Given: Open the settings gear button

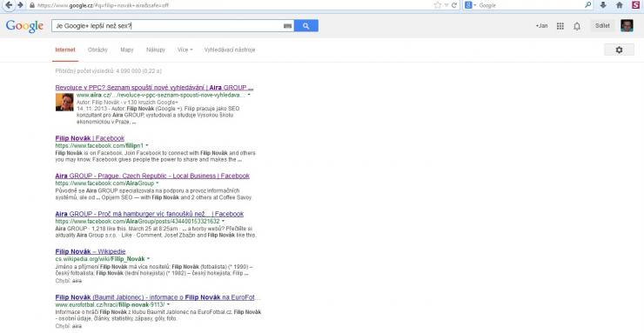Looking at the screenshot, I should [619, 50].
